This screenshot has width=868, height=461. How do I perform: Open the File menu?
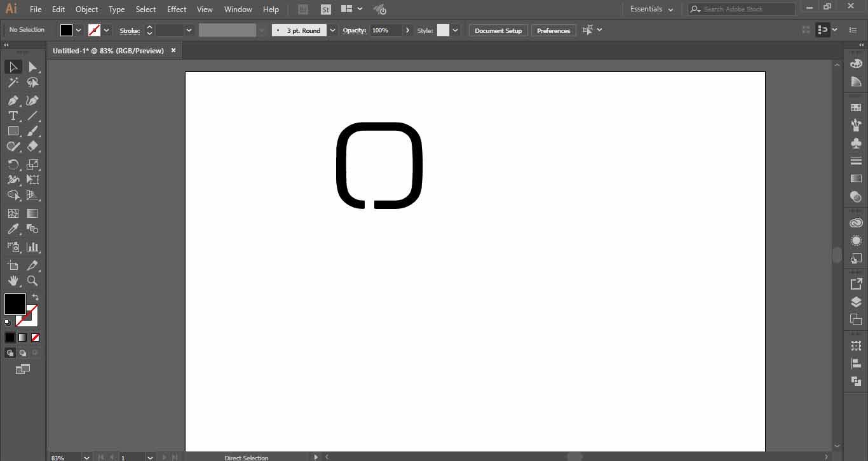pos(36,10)
